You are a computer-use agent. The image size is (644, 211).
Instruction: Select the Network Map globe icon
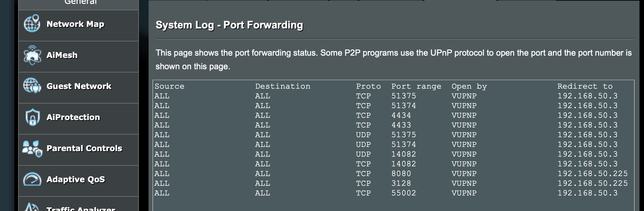click(x=31, y=24)
